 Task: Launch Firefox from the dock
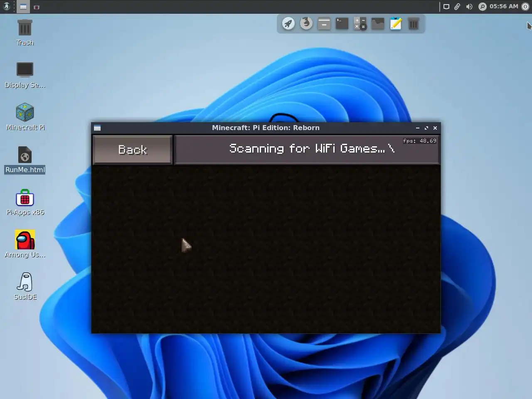[x=306, y=23]
